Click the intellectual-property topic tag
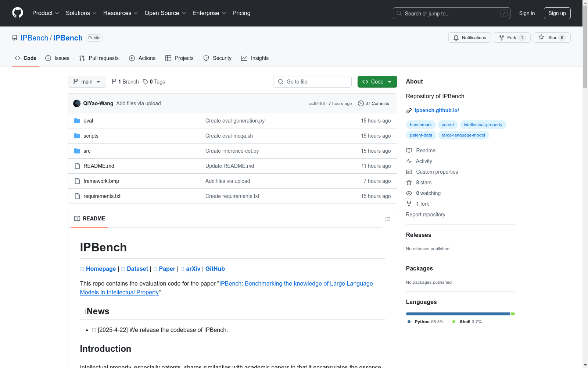588x368 pixels. pos(483,125)
